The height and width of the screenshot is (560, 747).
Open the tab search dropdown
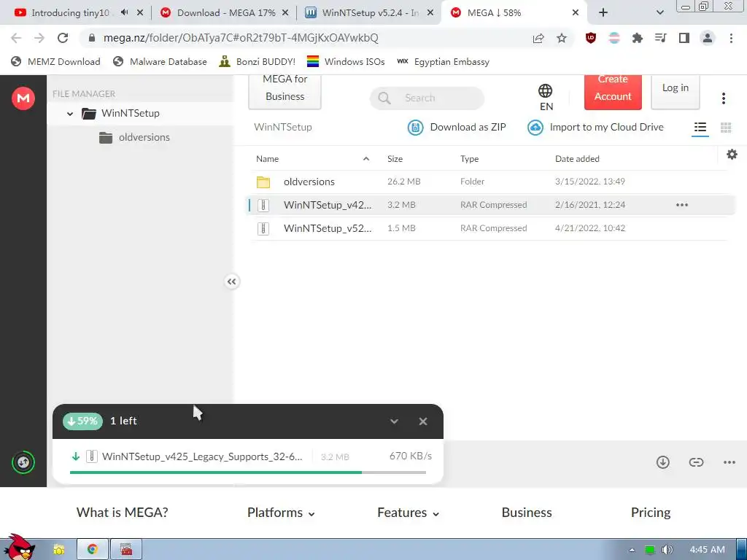(x=659, y=13)
